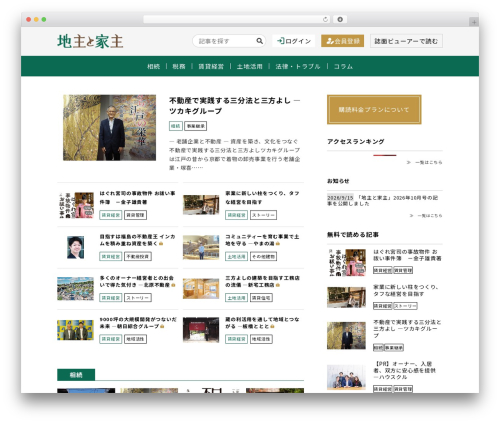Click the browser reload icon in the address bar
Viewport: 500px width, 423px height.
click(325, 19)
